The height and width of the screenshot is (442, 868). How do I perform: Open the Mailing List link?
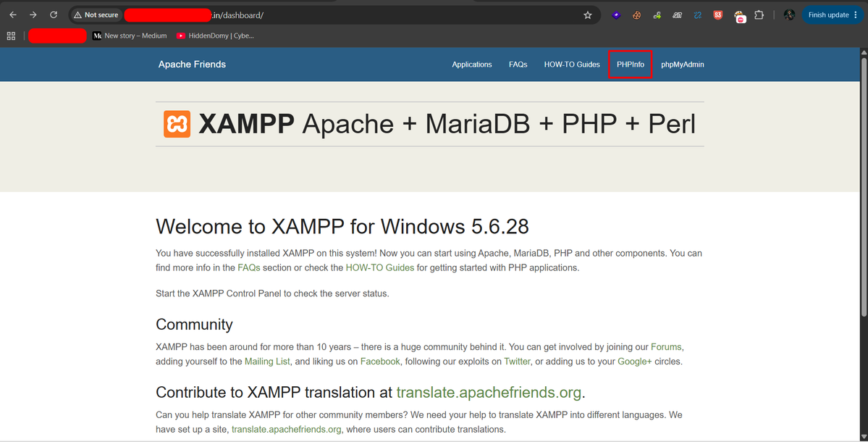[x=267, y=362]
